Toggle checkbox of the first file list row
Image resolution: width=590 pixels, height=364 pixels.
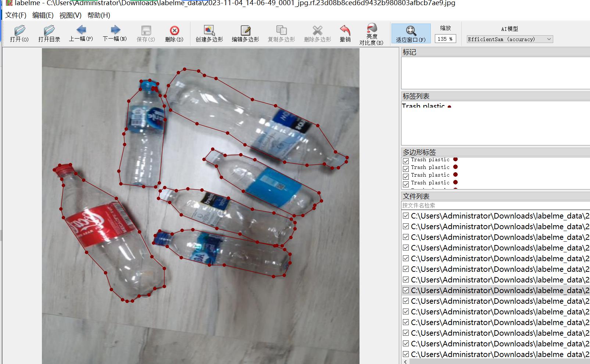[x=406, y=216]
